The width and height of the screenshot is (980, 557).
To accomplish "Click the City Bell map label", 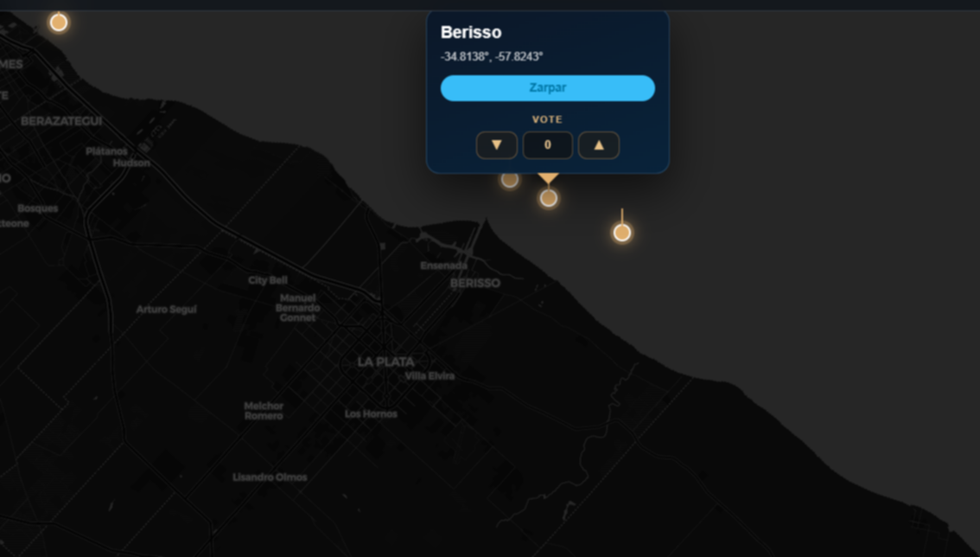I will click(268, 280).
